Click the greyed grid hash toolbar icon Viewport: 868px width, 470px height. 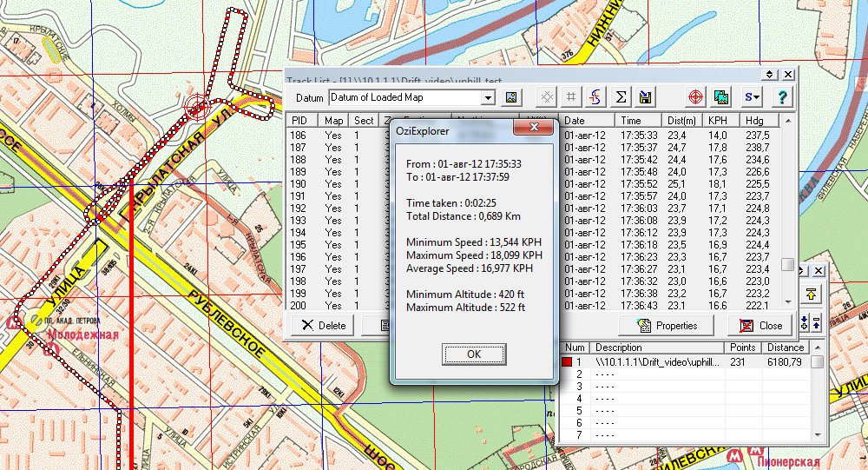[x=571, y=97]
